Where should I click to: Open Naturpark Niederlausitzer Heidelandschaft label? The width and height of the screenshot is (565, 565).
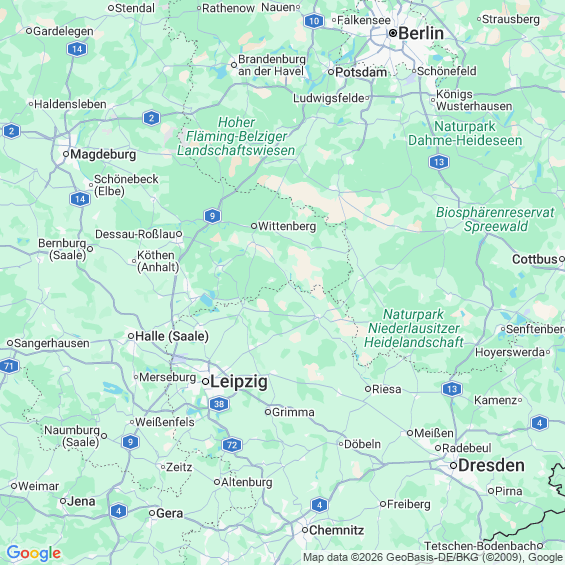coord(414,328)
